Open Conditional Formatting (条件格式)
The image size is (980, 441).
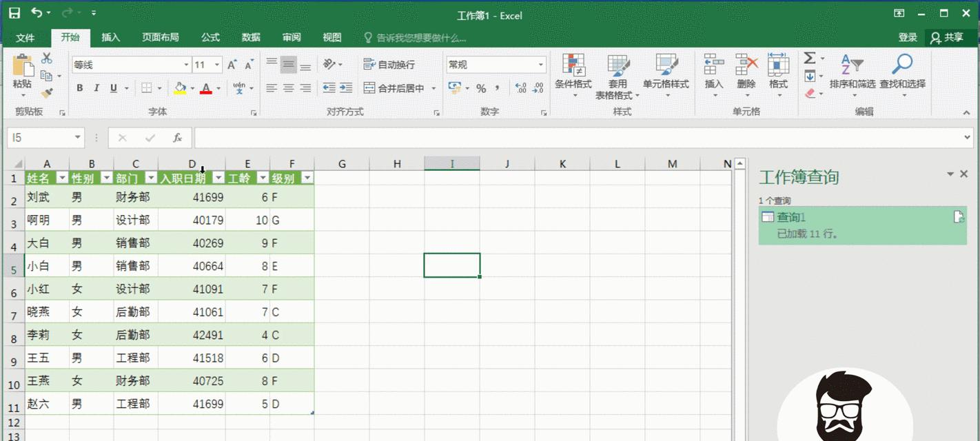point(573,74)
